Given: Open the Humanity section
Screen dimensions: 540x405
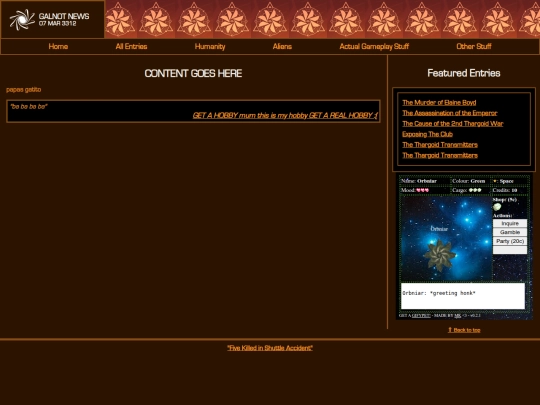Looking at the screenshot, I should 210,46.
